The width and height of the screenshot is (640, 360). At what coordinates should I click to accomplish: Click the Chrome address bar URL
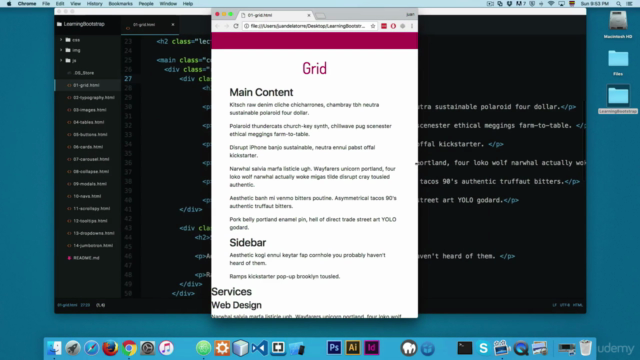(x=308, y=26)
